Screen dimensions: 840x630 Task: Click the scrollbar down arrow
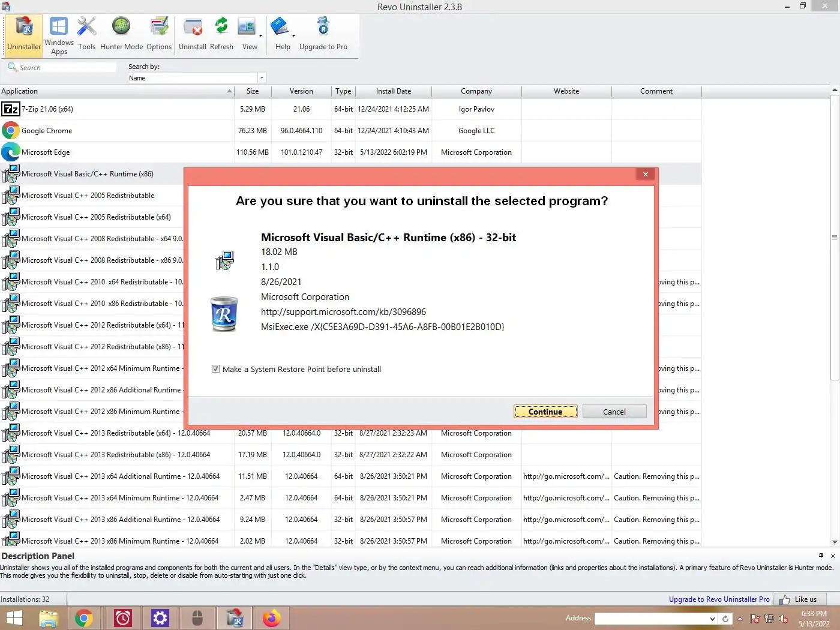tap(835, 542)
